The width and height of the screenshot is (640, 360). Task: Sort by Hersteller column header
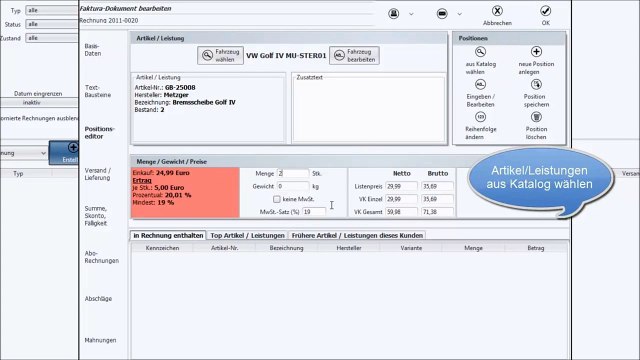point(349,248)
